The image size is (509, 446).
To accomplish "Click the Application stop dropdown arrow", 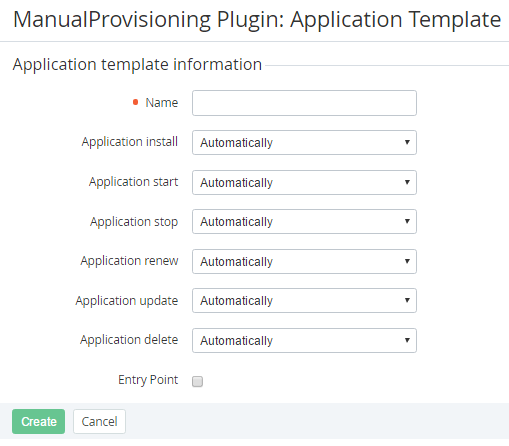I will coord(407,221).
